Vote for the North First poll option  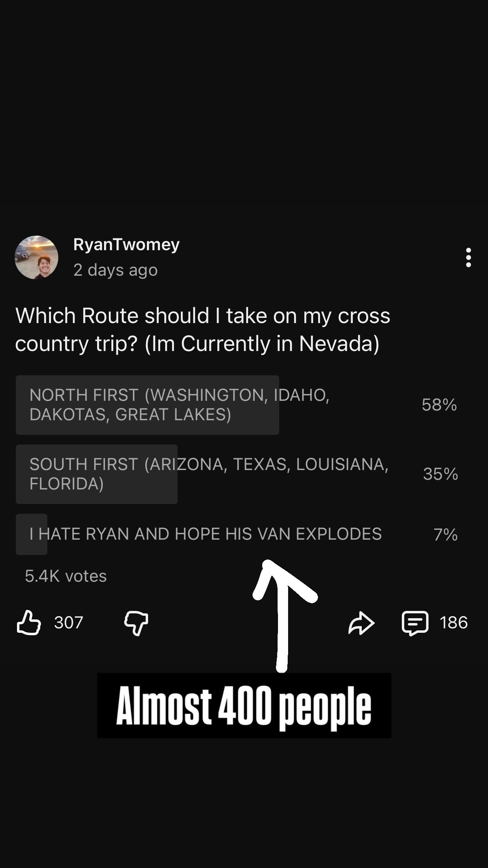click(179, 405)
